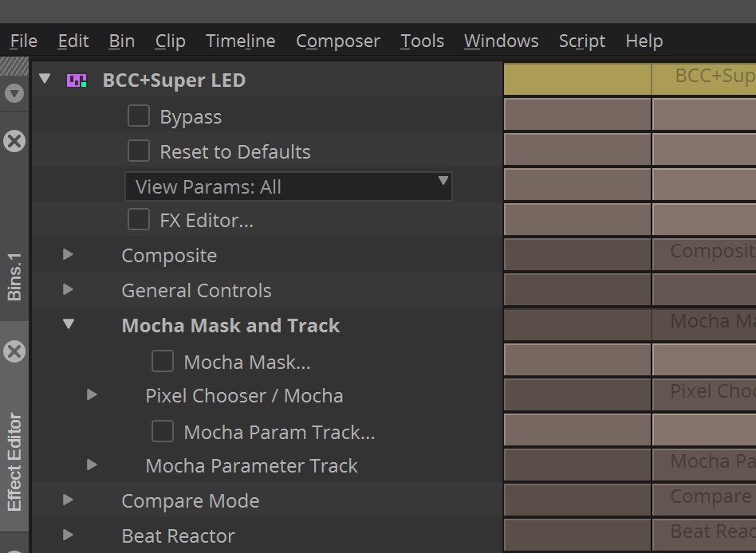
Task: Toggle the Mocha Param Track... checkbox
Action: click(x=163, y=431)
